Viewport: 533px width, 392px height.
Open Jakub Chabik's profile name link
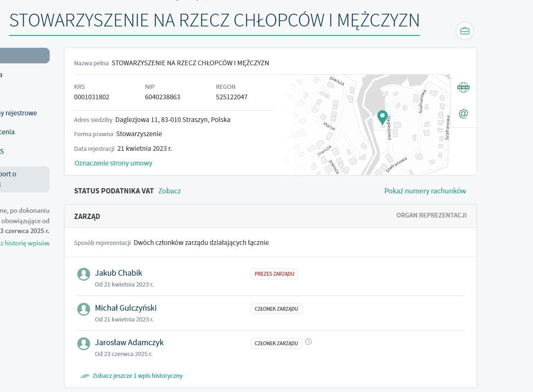click(x=118, y=273)
